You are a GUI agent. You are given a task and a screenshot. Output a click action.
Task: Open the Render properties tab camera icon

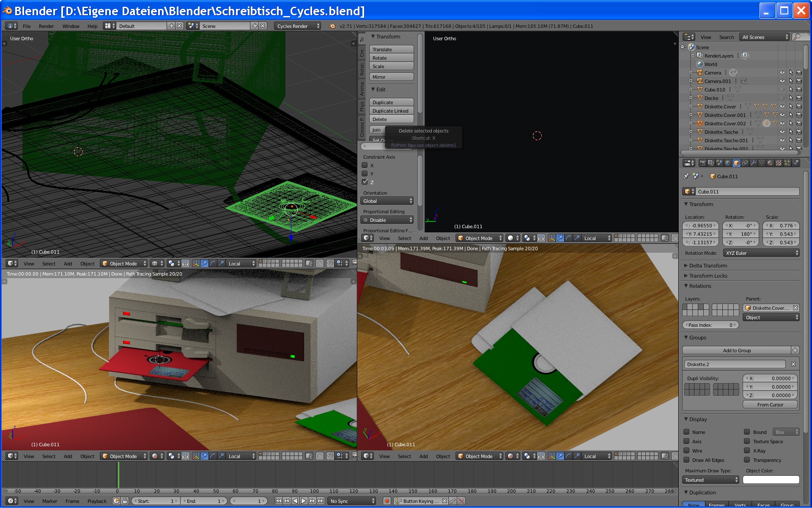703,163
